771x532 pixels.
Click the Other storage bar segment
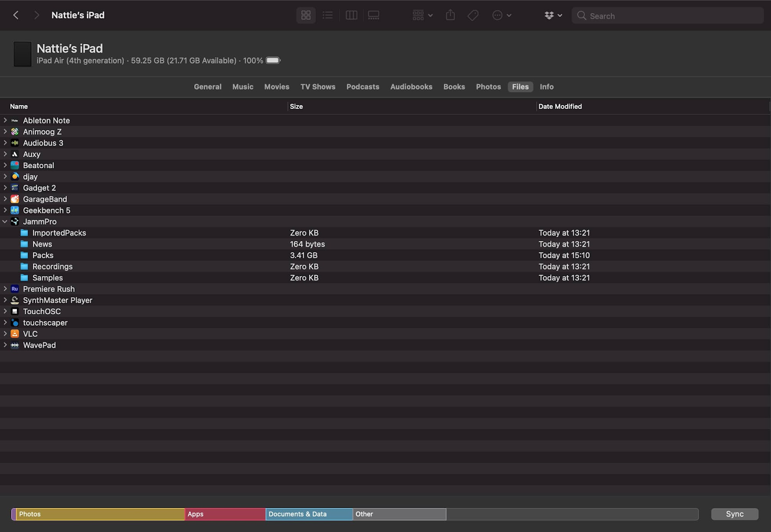coord(399,514)
